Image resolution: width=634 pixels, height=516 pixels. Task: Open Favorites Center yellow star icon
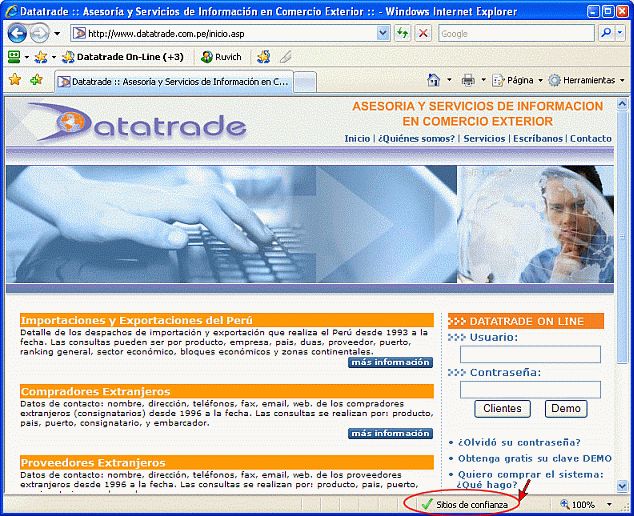(x=15, y=80)
